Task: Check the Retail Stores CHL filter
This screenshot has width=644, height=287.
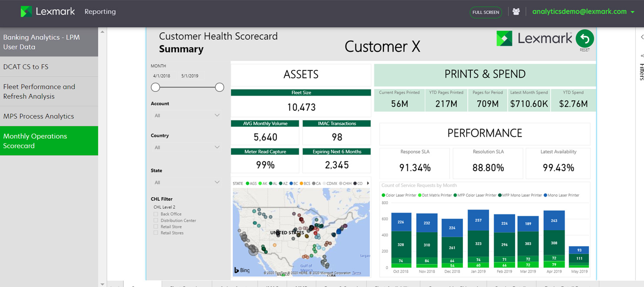Action: tap(156, 233)
